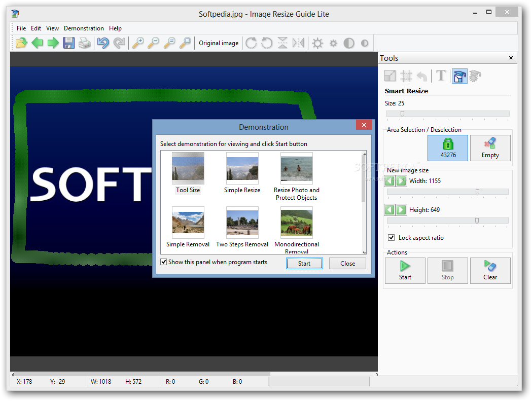Click Close in the Demonstration dialog
Image resolution: width=532 pixels, height=401 pixels.
pos(347,263)
